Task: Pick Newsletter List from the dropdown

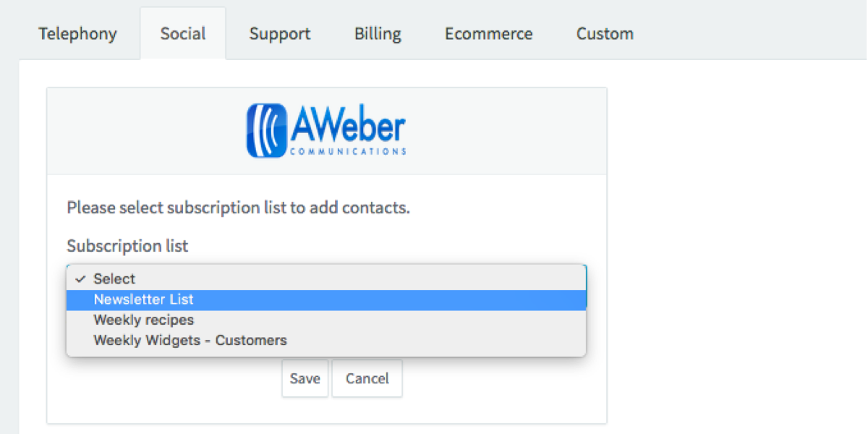Action: 143,299
